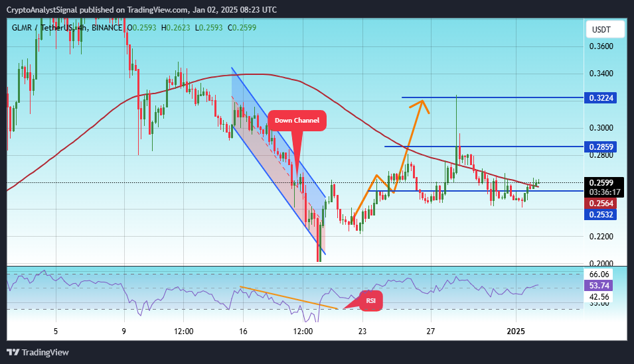Click the 9 date label on time axis

[123, 332]
